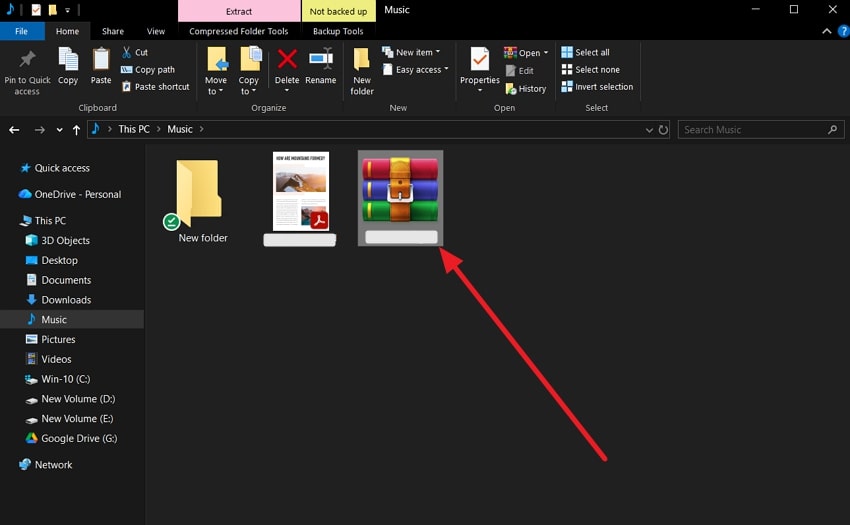Click Invert selection in the ribbon

click(x=597, y=87)
